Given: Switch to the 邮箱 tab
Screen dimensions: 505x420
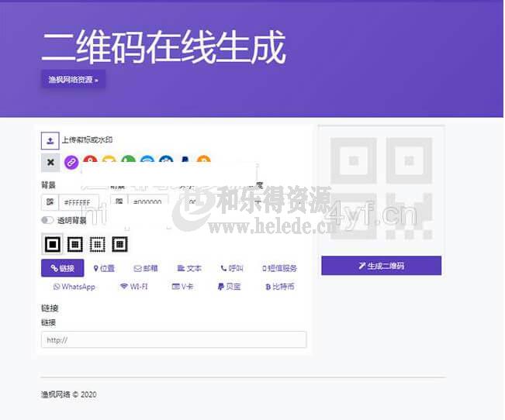Looking at the screenshot, I should pyautogui.click(x=146, y=268).
